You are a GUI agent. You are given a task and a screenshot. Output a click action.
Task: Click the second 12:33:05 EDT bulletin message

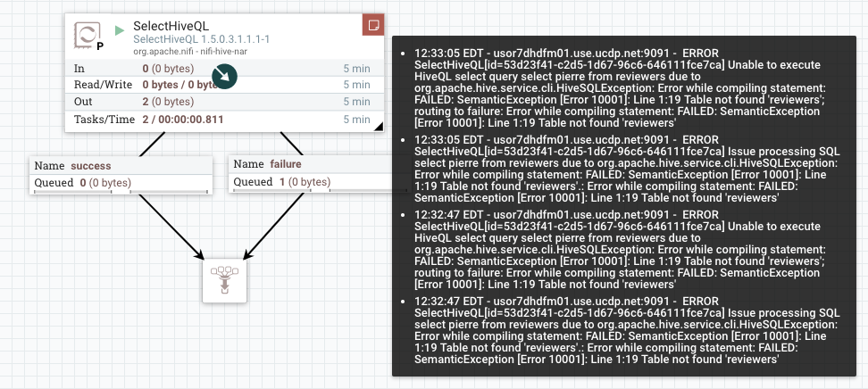625,169
